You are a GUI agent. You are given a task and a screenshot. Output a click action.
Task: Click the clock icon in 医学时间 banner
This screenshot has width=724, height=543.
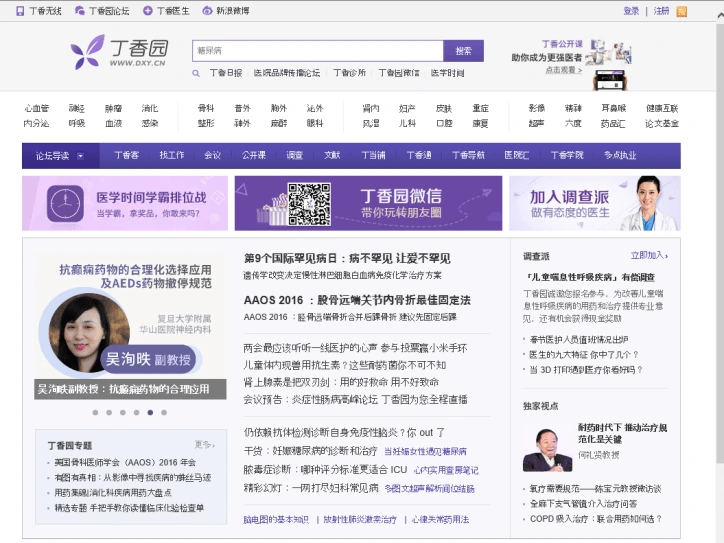[x=65, y=203]
